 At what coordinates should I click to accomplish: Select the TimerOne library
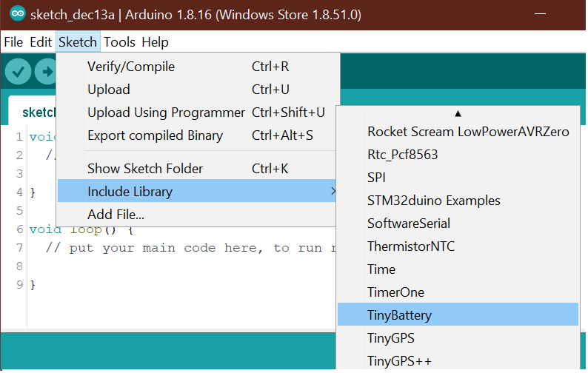[x=458, y=292]
